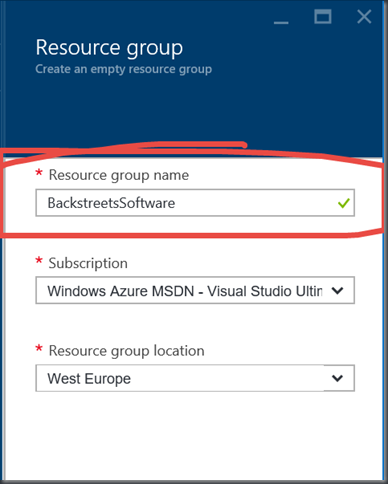Open the Resource group location dropdown

click(195, 378)
